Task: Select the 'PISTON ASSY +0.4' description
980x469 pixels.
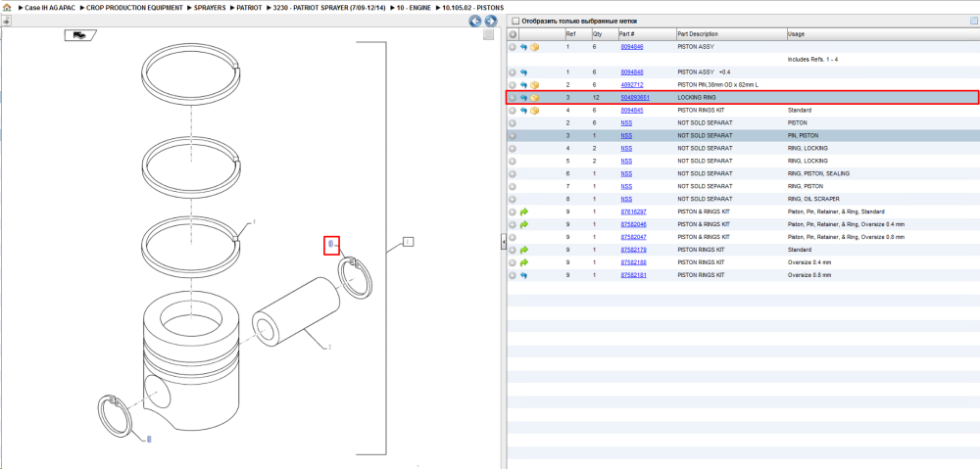Action: pos(704,72)
